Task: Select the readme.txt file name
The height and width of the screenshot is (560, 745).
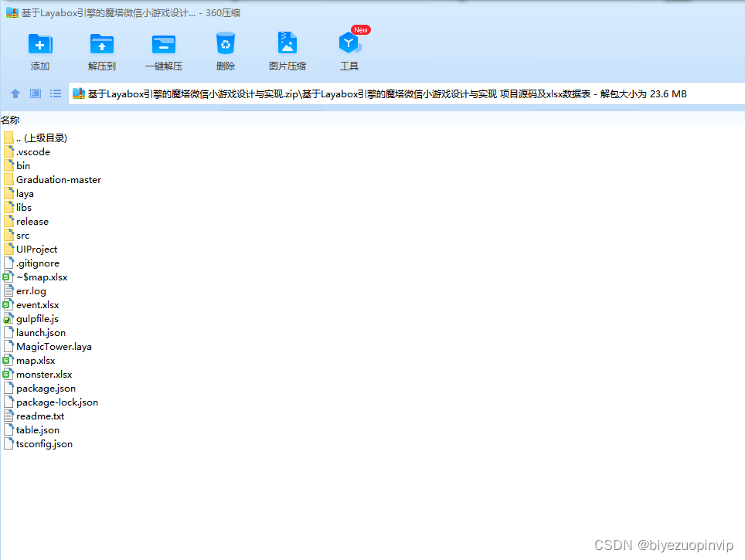Action: tap(40, 416)
